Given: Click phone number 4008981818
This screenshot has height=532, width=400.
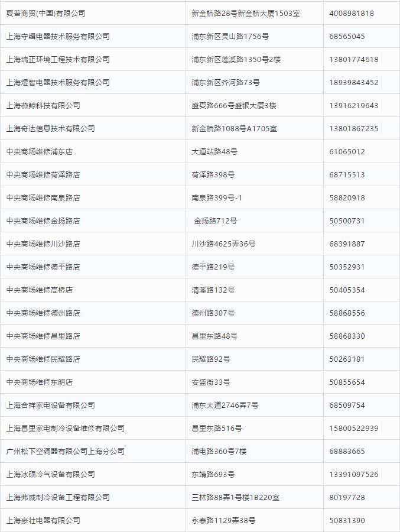Looking at the screenshot, I should 352,13.
